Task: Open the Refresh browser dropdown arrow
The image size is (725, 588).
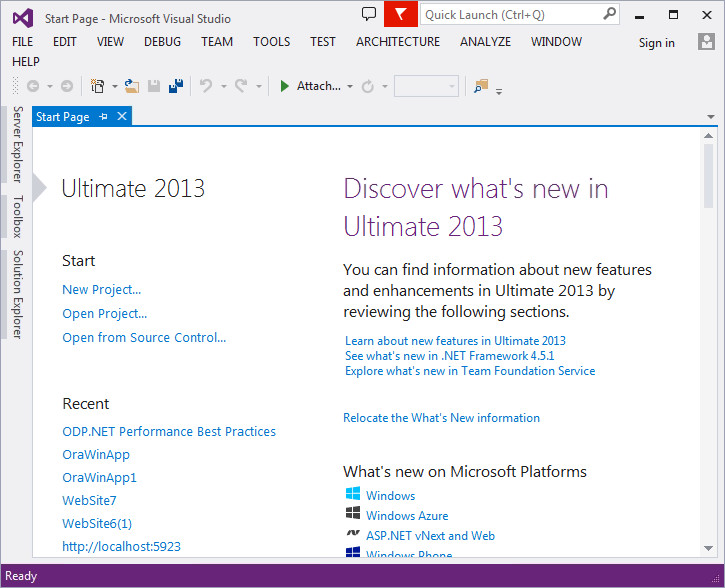Action: (x=385, y=86)
